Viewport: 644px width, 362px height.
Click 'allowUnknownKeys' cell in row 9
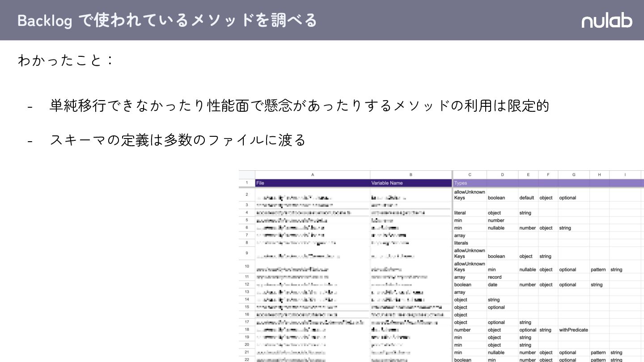pyautogui.click(x=470, y=253)
